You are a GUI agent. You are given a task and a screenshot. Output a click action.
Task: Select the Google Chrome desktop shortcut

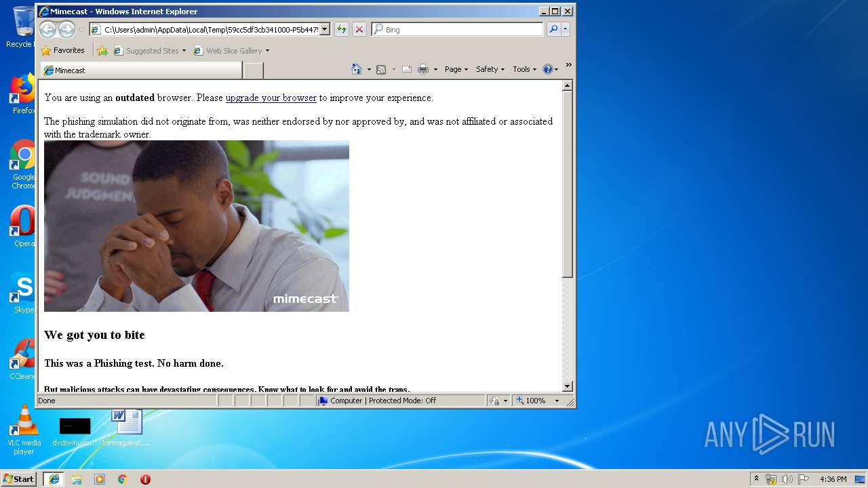23,164
